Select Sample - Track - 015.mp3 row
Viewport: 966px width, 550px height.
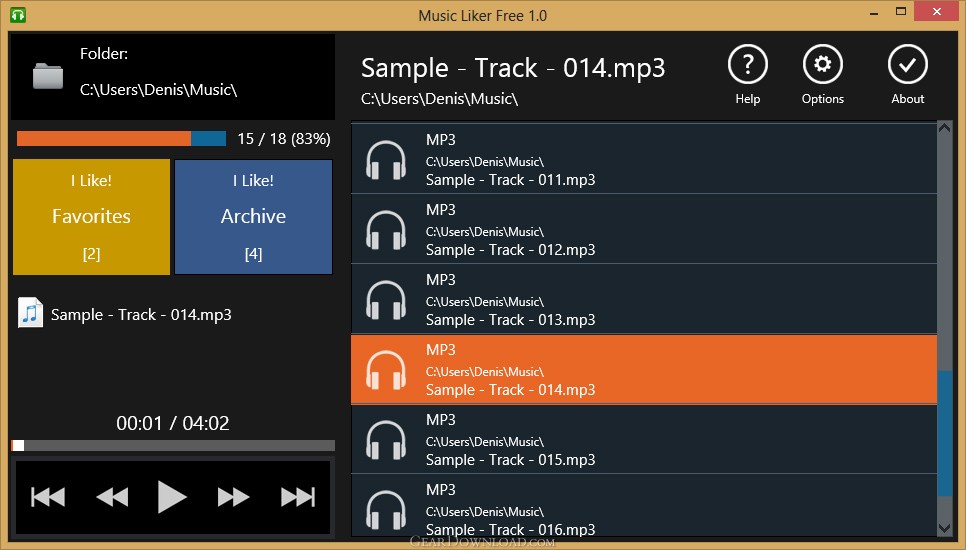coord(644,439)
